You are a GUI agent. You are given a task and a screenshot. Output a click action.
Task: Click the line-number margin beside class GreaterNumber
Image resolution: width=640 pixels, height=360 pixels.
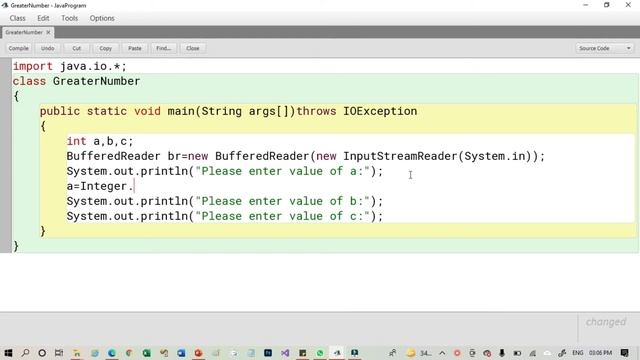5,81
